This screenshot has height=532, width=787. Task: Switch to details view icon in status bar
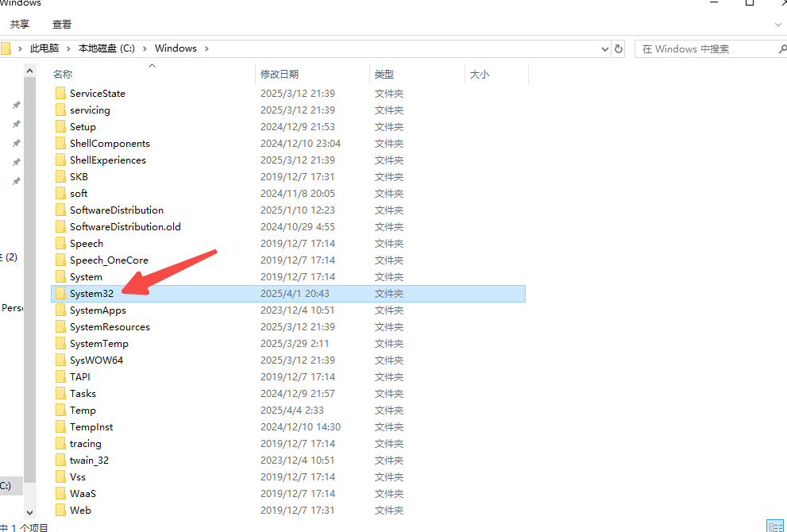coord(775,526)
